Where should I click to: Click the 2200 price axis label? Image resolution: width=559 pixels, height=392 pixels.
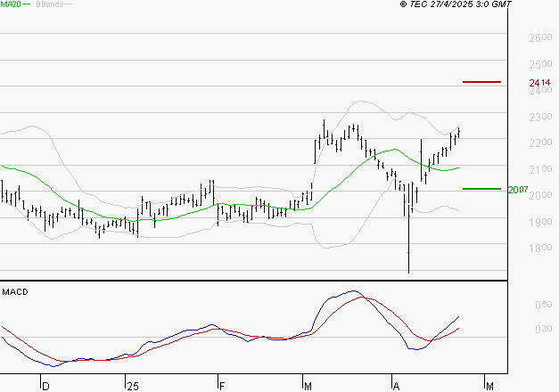[x=540, y=143]
